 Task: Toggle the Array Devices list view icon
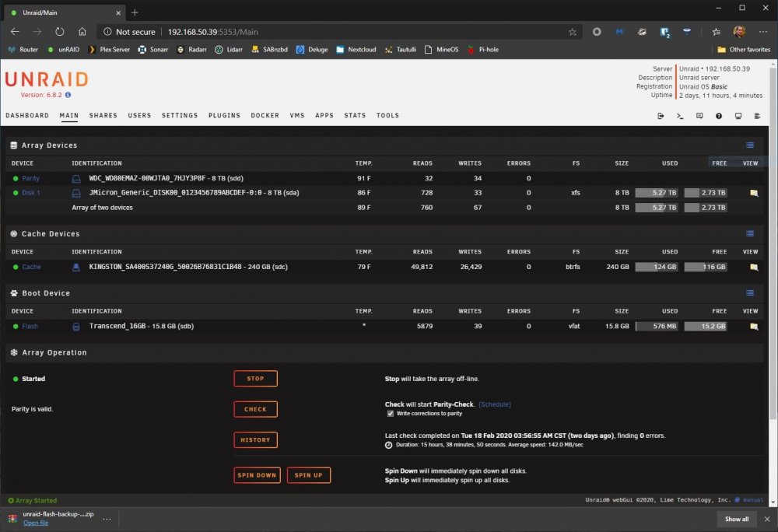[750, 145]
